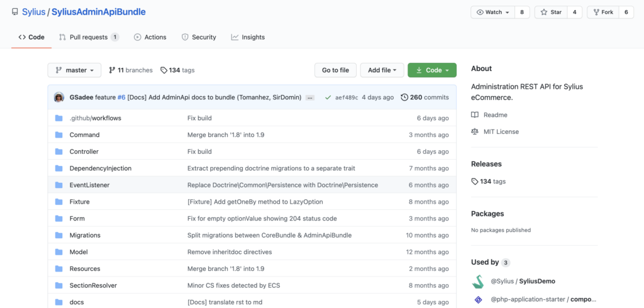
Task: Open the EventListener folder
Action: pos(89,185)
